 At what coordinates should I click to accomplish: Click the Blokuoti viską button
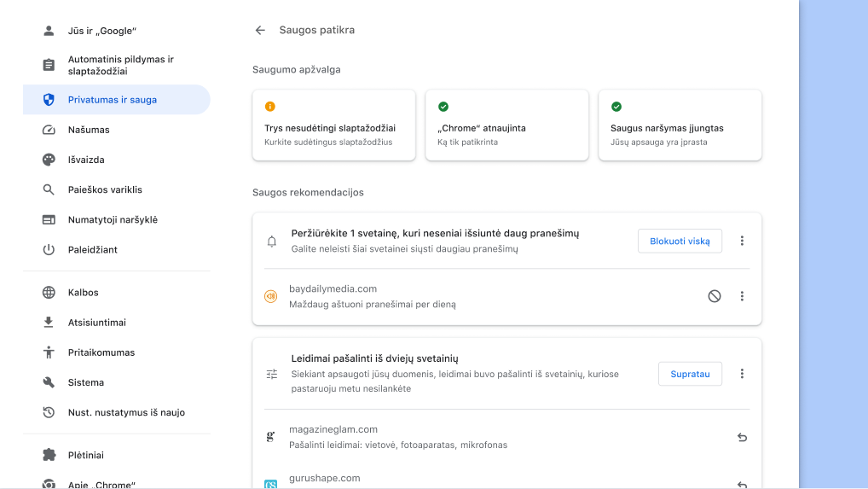coord(680,241)
